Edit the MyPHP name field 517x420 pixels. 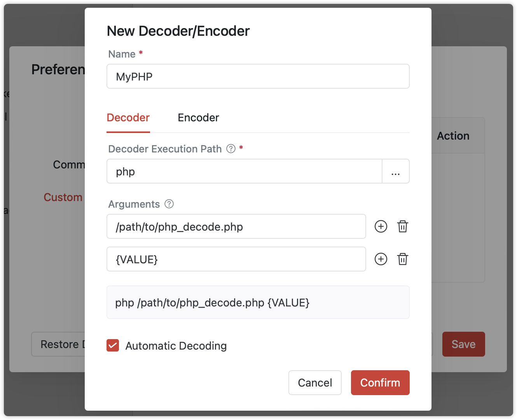tap(258, 76)
